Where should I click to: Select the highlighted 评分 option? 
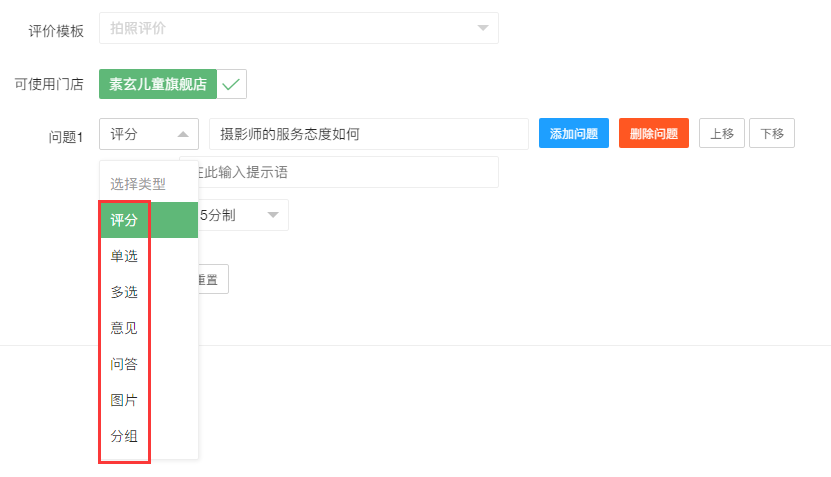click(125, 220)
